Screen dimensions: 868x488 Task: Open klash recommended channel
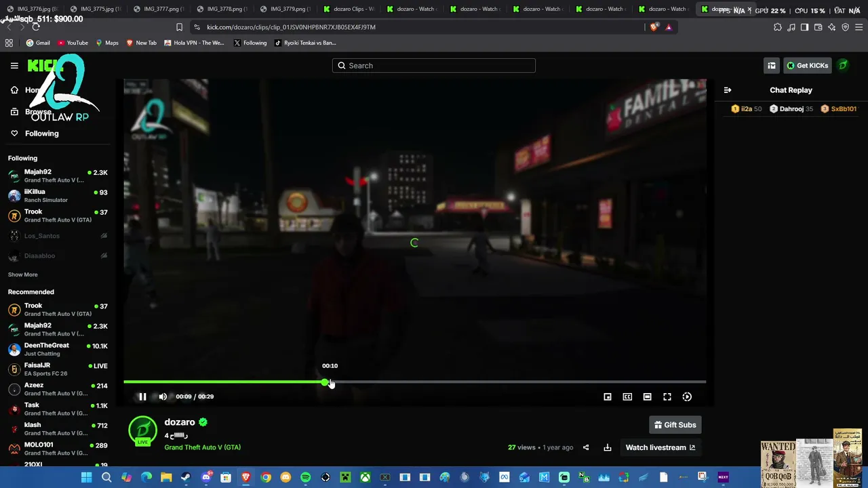coord(58,429)
